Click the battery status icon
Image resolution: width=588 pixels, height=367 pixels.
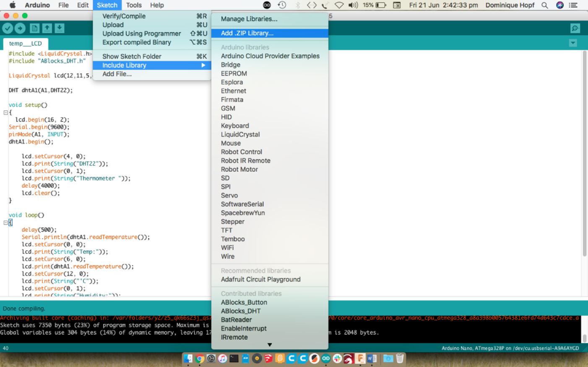(381, 5)
